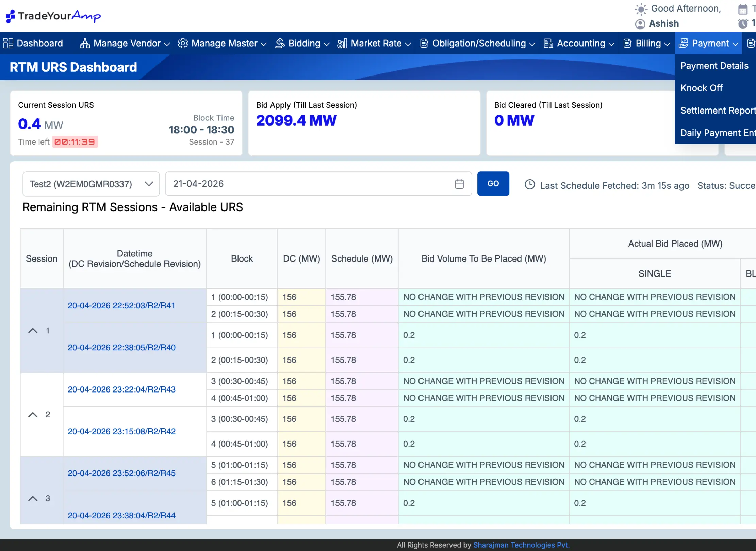756x551 pixels.
Task: Click the Bid Volume To Be Placed header
Action: tap(483, 258)
